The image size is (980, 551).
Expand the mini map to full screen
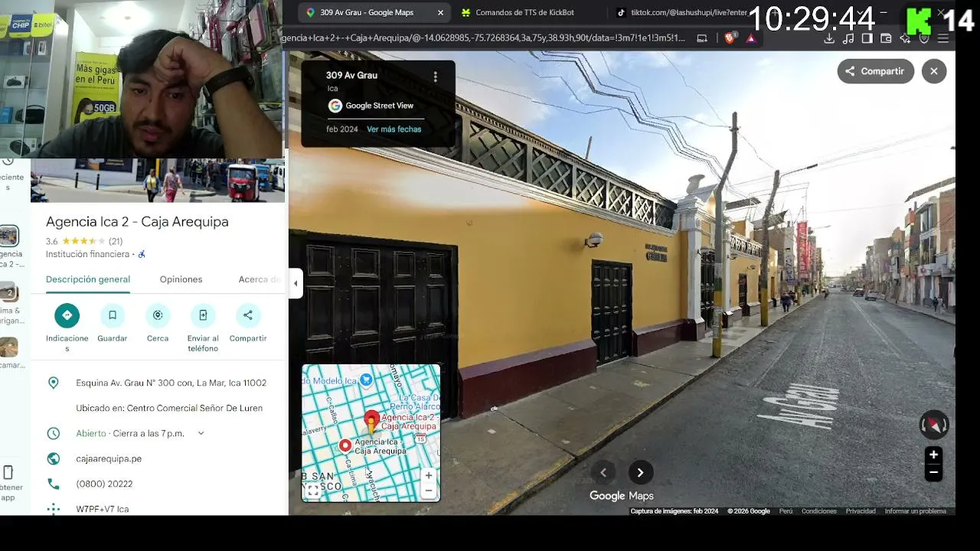point(313,491)
